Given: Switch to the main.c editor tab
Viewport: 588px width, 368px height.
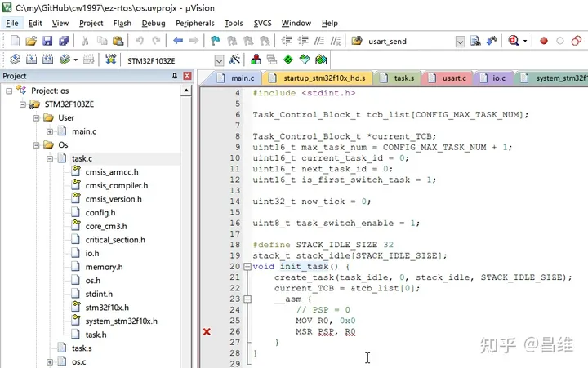Looking at the screenshot, I should point(236,78).
